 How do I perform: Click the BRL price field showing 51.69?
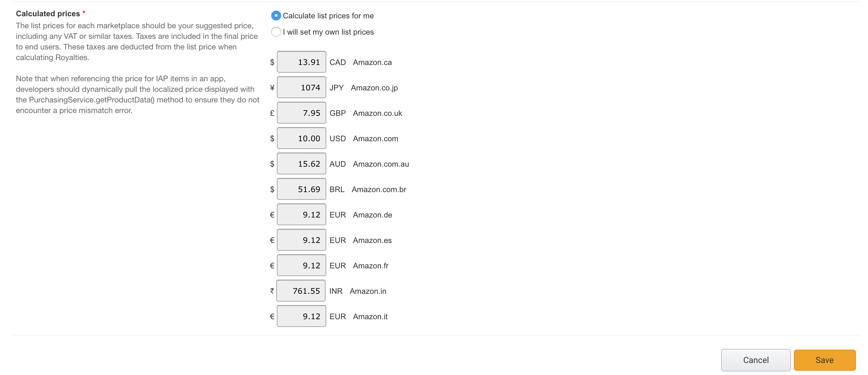click(302, 189)
